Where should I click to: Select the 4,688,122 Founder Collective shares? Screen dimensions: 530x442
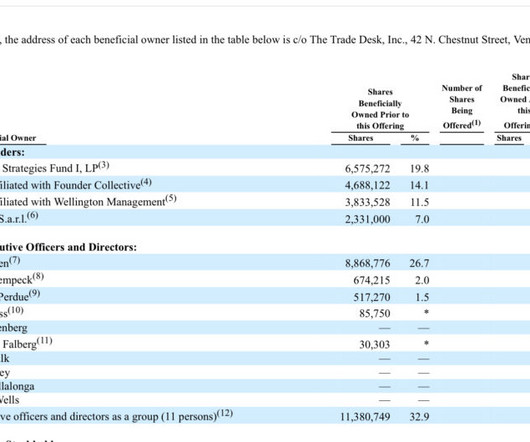click(367, 186)
